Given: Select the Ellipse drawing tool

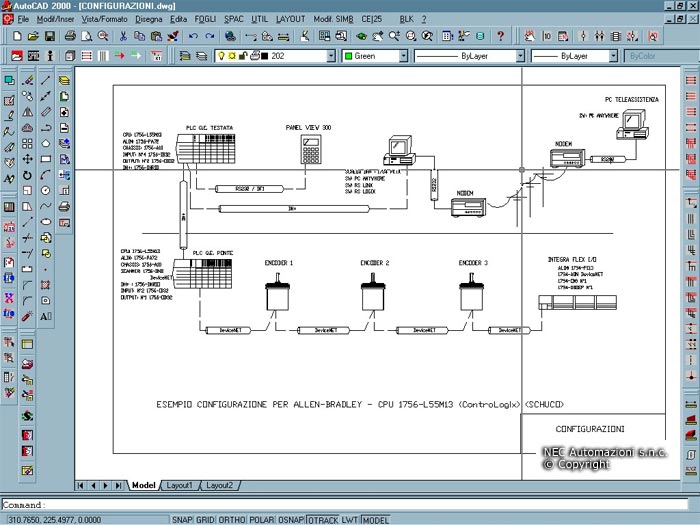Looking at the screenshot, I should click(x=46, y=222).
